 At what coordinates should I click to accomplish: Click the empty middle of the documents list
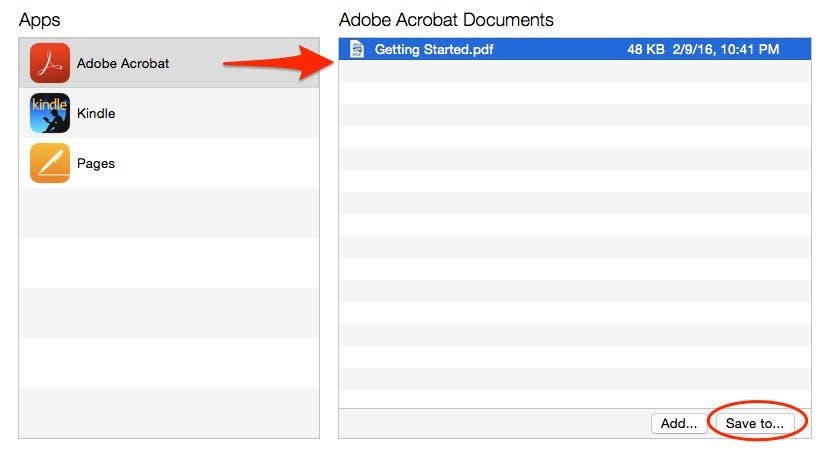[x=575, y=234]
